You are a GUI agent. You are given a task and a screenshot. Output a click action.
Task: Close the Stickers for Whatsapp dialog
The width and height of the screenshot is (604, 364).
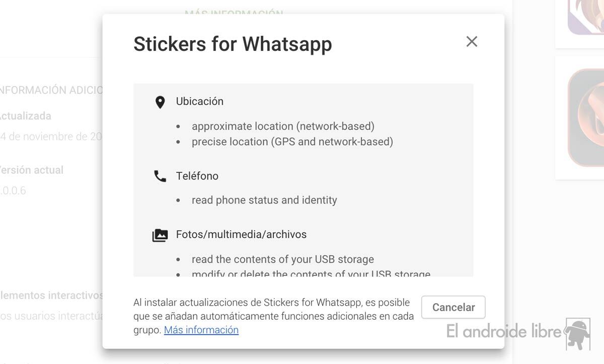coord(472,42)
